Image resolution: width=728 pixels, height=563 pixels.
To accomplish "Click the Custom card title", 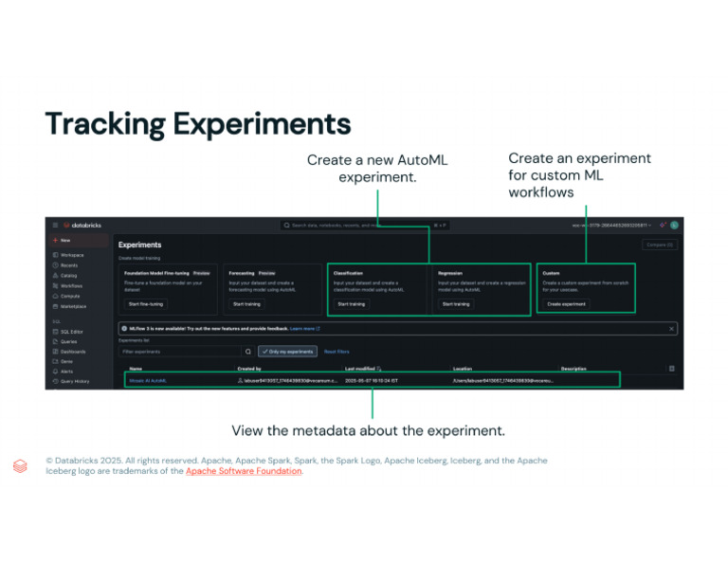I will point(551,273).
